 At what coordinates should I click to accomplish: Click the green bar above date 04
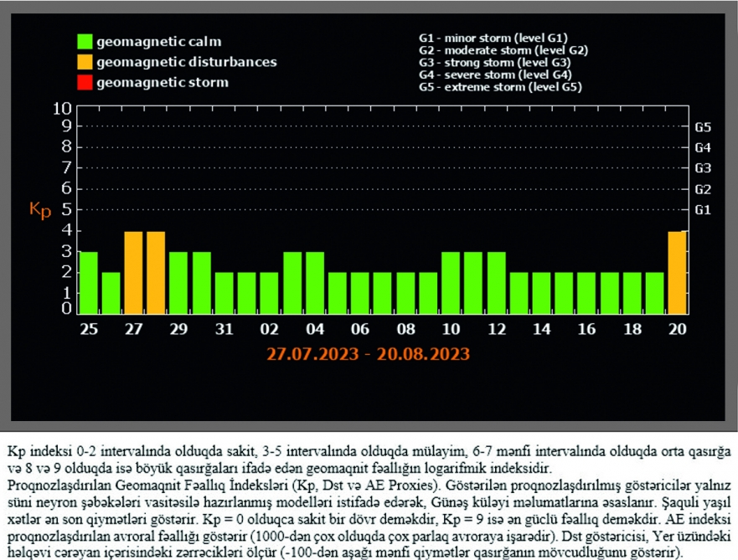point(315,283)
